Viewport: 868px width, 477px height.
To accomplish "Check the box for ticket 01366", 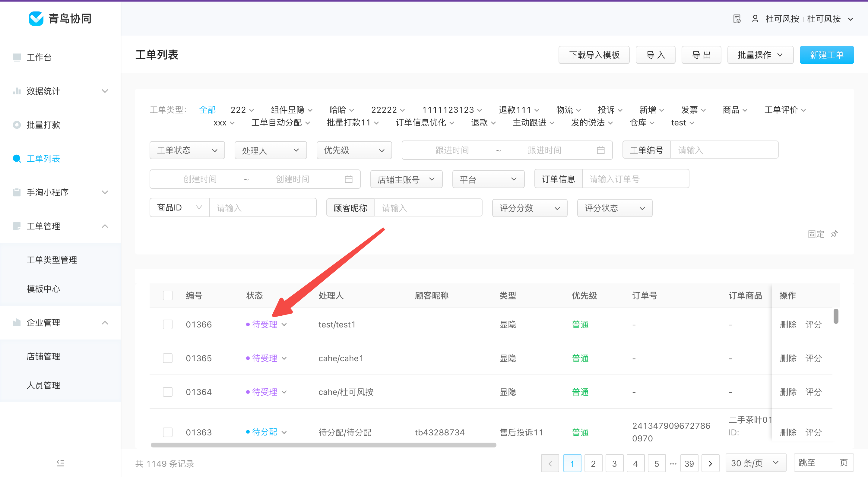I will [x=168, y=324].
